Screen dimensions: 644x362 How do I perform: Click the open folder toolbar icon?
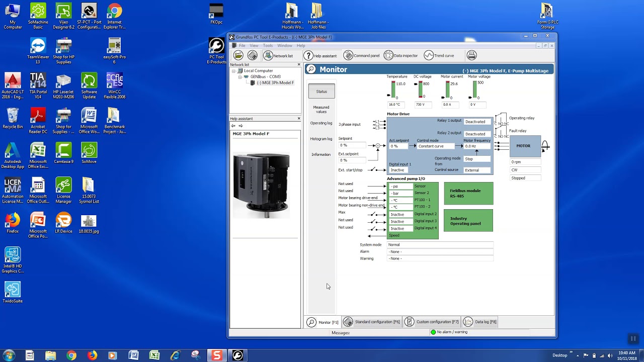coord(238,55)
